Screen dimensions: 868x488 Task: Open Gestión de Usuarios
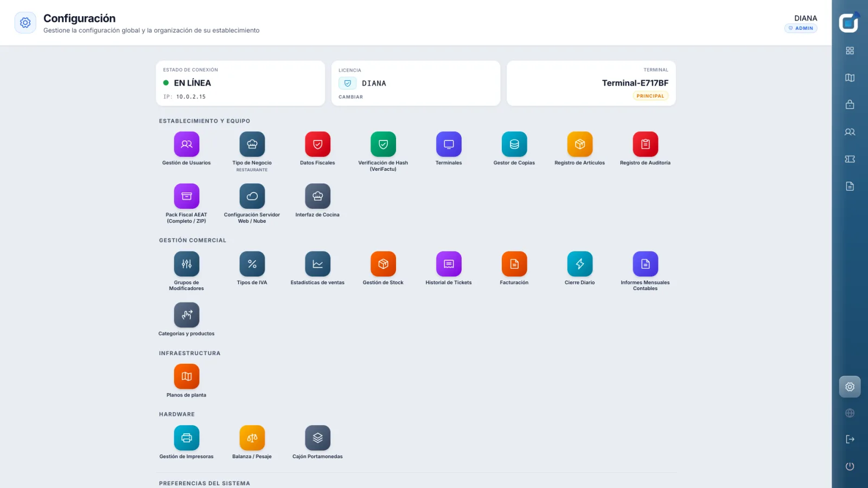pos(187,144)
